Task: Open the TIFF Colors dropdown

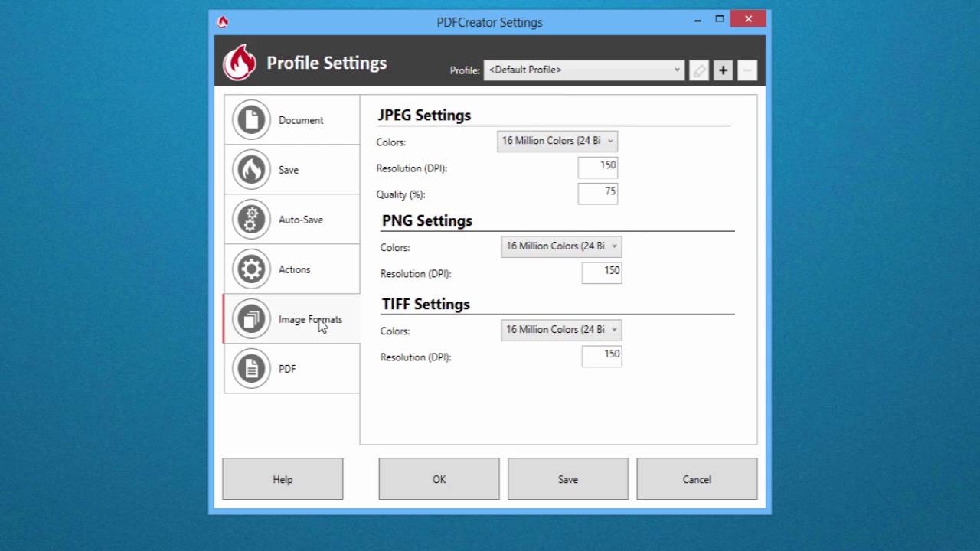Action: tap(561, 330)
